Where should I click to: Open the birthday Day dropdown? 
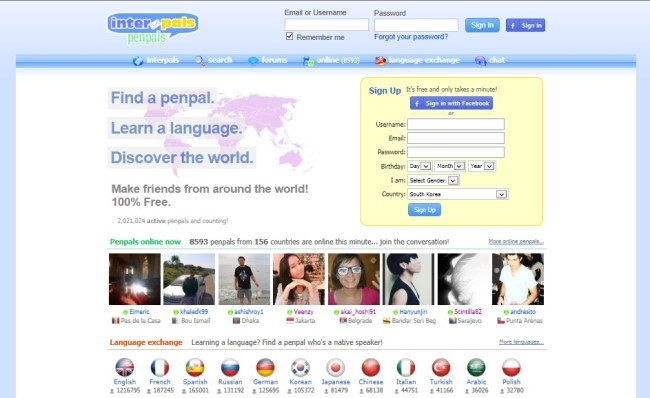click(420, 166)
